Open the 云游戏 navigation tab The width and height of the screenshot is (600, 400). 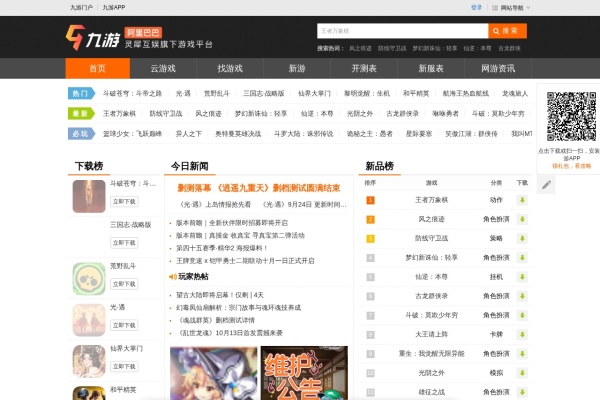163,69
